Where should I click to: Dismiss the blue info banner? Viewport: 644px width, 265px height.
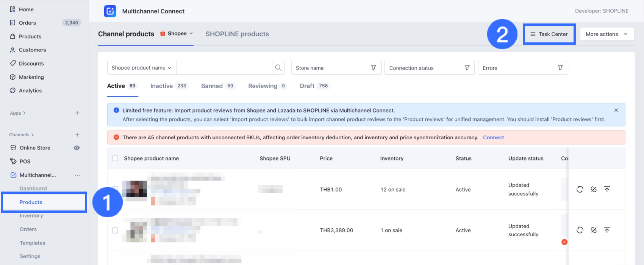616,110
